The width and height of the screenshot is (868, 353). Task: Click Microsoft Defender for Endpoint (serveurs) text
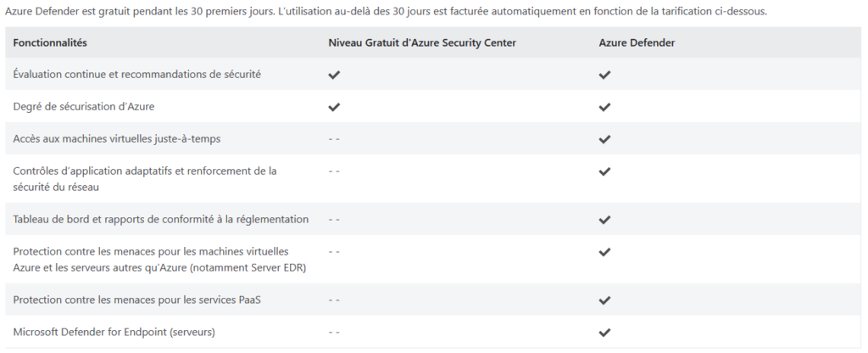[114, 332]
